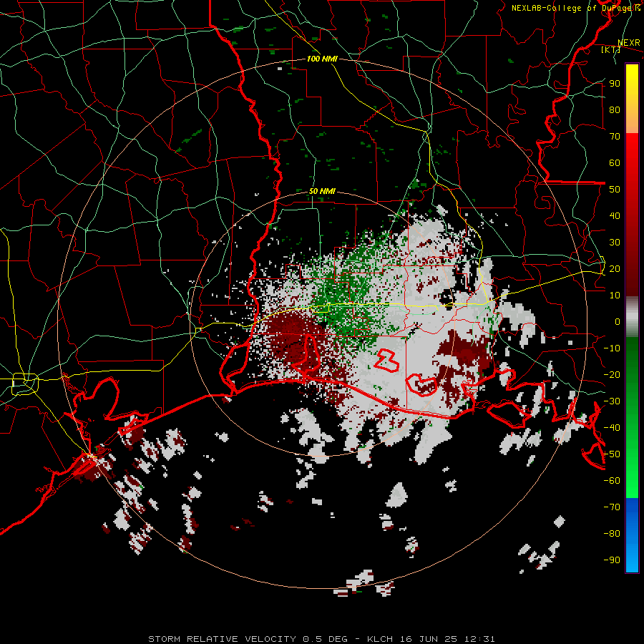
Task: Click the 40 value on the velocity scale
Action: click(615, 215)
